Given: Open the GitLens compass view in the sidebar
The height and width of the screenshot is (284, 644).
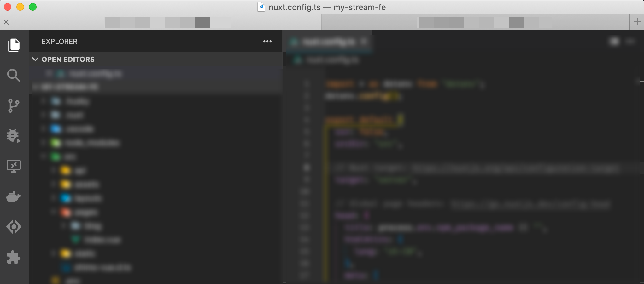Looking at the screenshot, I should tap(14, 227).
